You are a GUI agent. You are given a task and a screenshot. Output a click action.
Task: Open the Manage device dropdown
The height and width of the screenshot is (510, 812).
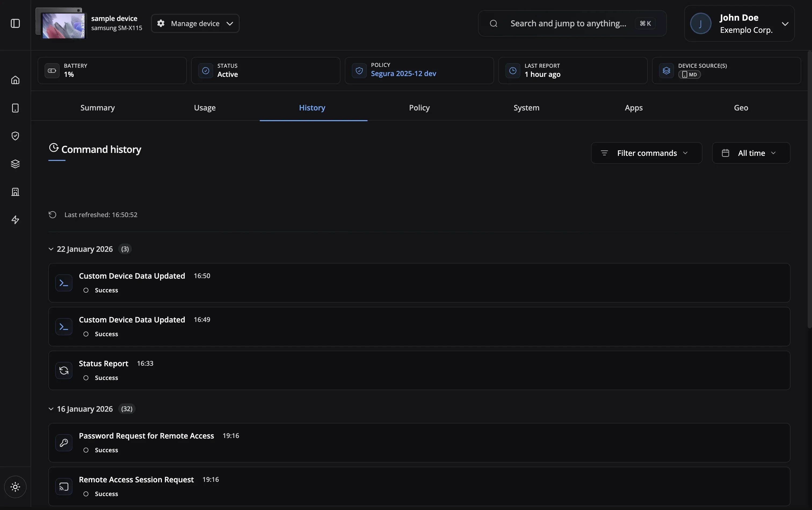[195, 23]
